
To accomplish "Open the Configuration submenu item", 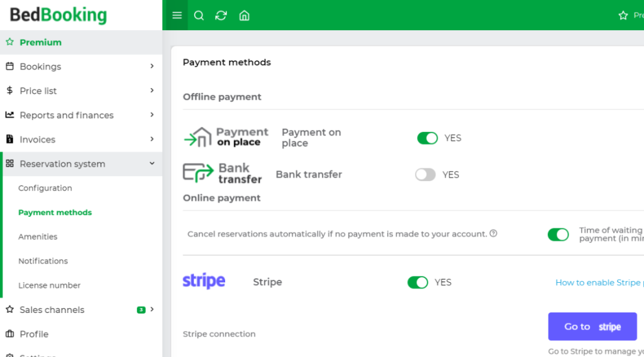I will point(45,188).
